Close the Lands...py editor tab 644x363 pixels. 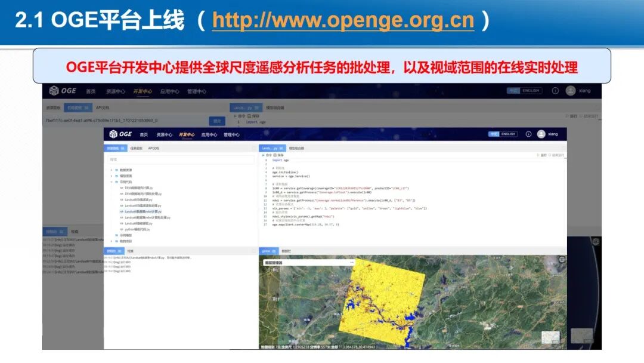tap(281, 148)
